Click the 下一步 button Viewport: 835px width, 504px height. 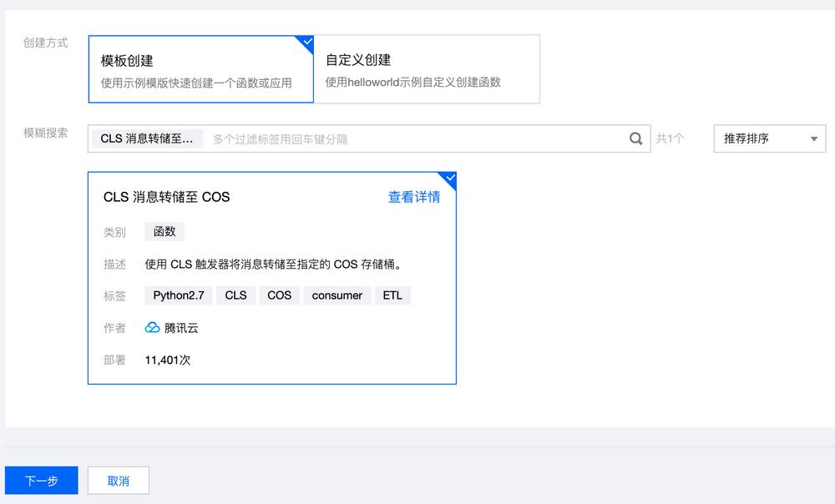[x=42, y=481]
